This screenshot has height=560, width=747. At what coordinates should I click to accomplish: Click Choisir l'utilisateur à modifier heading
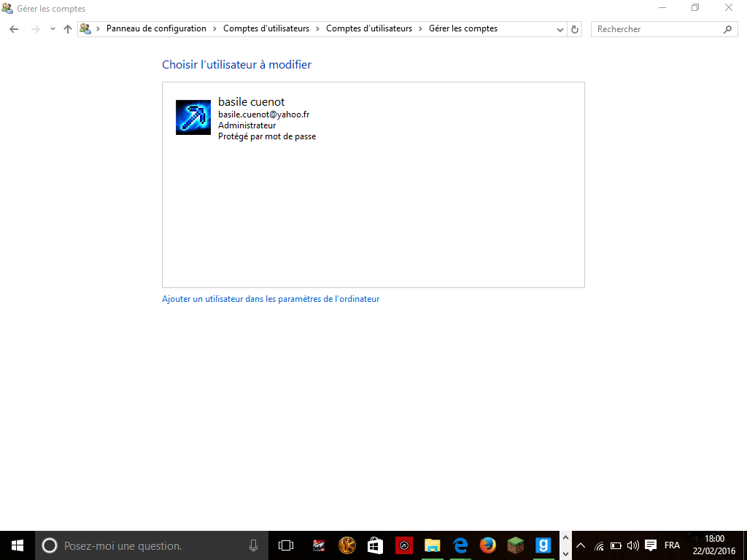pyautogui.click(x=237, y=65)
